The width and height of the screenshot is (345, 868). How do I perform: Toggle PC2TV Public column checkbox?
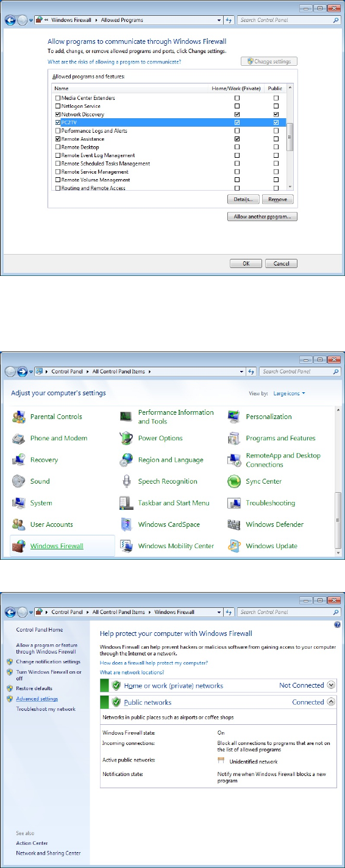pos(276,122)
